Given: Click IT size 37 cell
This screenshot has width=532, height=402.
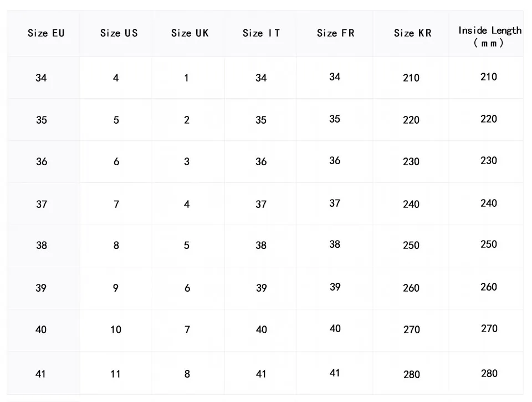Looking at the screenshot, I should coord(261,205).
